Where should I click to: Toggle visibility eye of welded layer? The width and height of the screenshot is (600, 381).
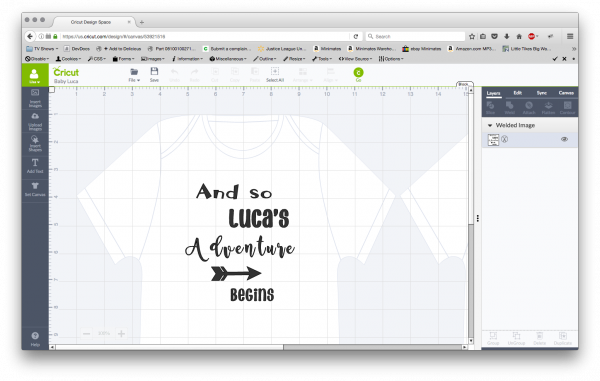tap(564, 139)
